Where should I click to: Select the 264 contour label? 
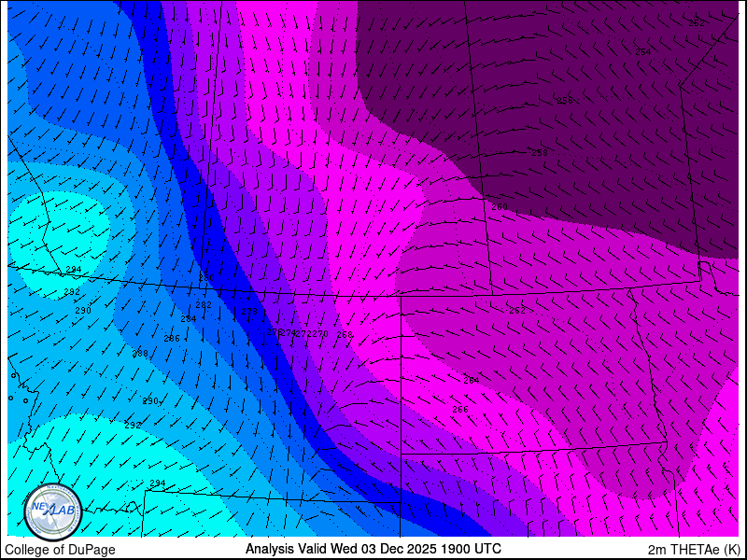tap(472, 381)
